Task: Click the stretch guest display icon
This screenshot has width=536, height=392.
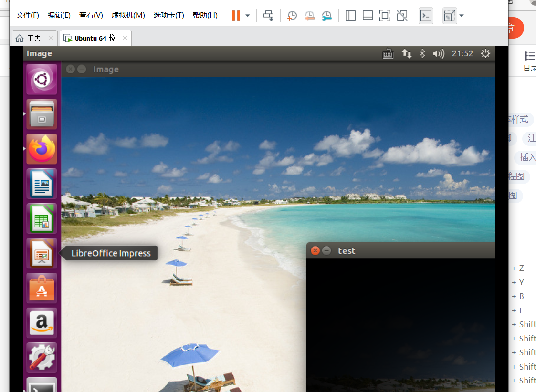Action: pyautogui.click(x=450, y=15)
